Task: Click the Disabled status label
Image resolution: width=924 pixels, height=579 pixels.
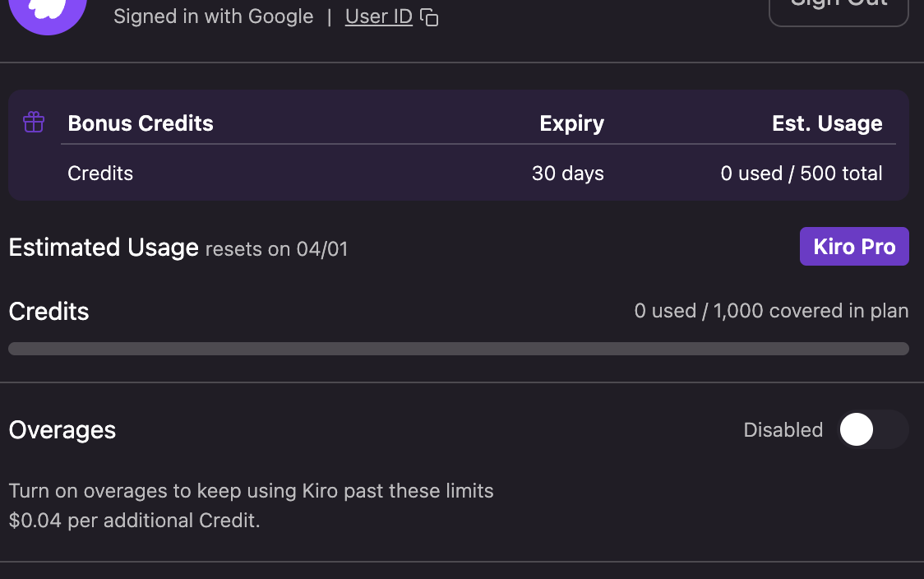Action: (783, 430)
